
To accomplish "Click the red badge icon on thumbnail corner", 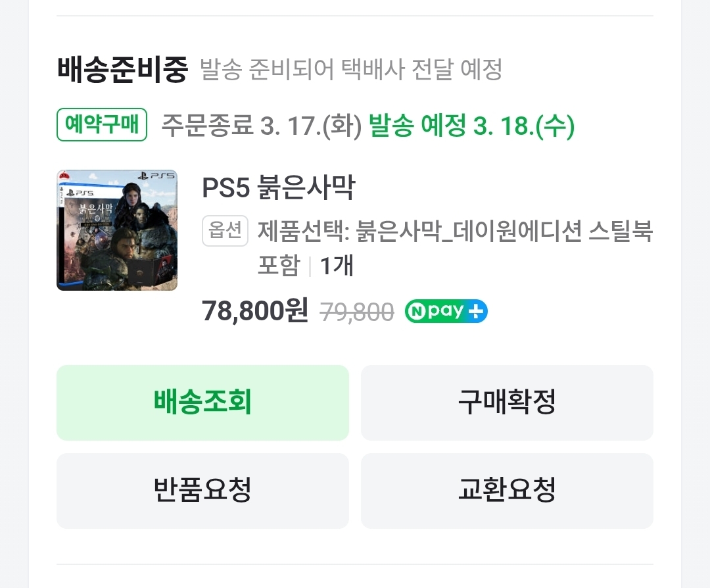I will 64,176.
